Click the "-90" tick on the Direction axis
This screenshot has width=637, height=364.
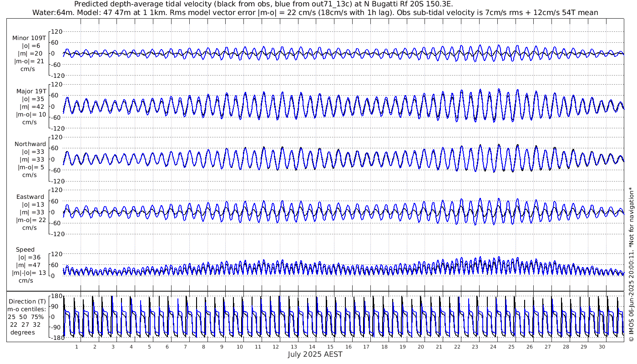[56, 327]
